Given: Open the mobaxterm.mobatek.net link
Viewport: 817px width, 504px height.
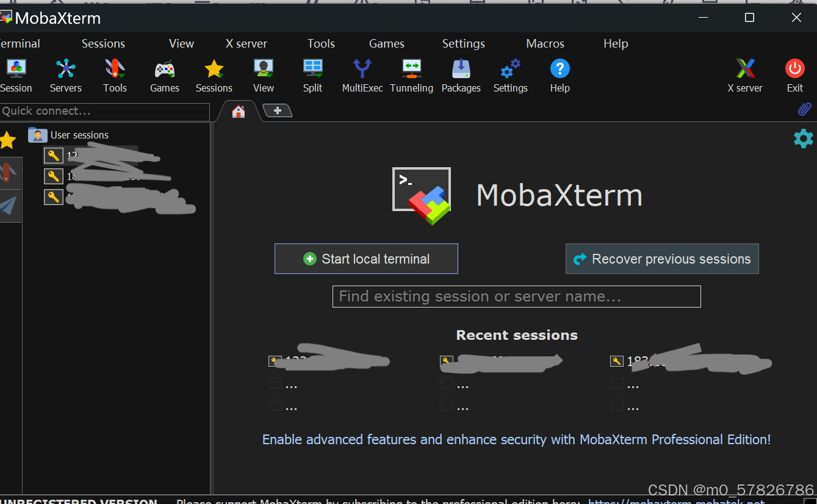Looking at the screenshot, I should (676, 501).
